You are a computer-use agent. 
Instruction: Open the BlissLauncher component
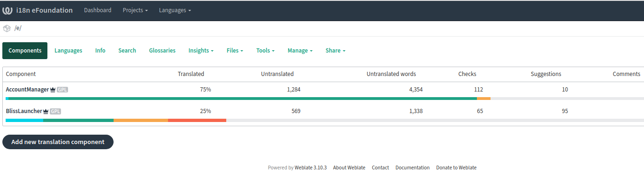pos(24,111)
